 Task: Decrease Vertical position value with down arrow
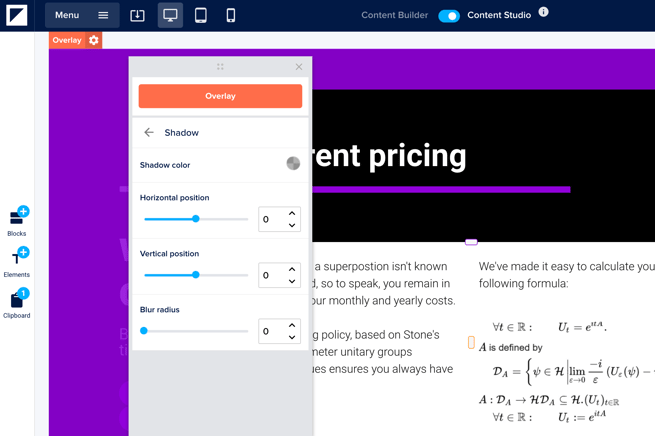coord(292,281)
